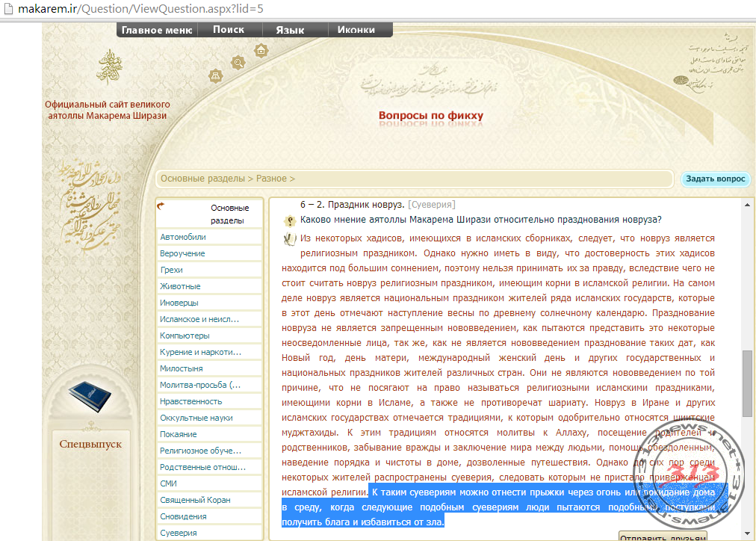Viewport: 756px width, 541px height.
Task: Open the Иноверцы category
Action: pos(210,303)
